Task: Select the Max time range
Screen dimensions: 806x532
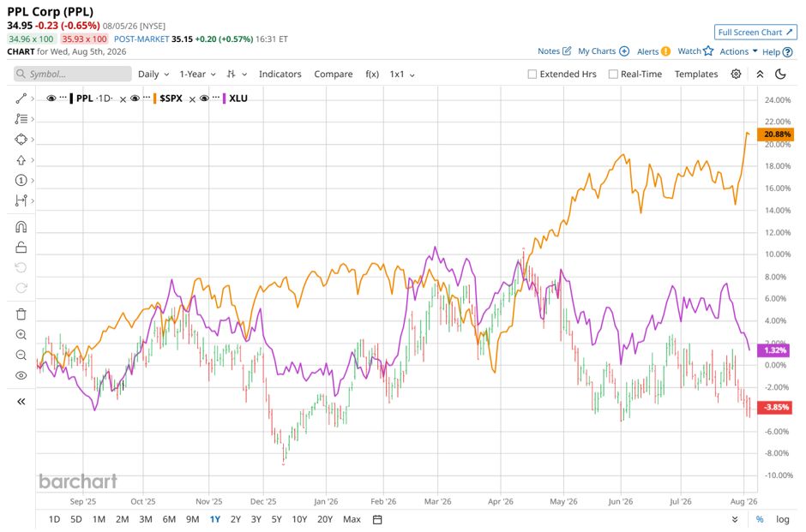Action: click(x=352, y=520)
